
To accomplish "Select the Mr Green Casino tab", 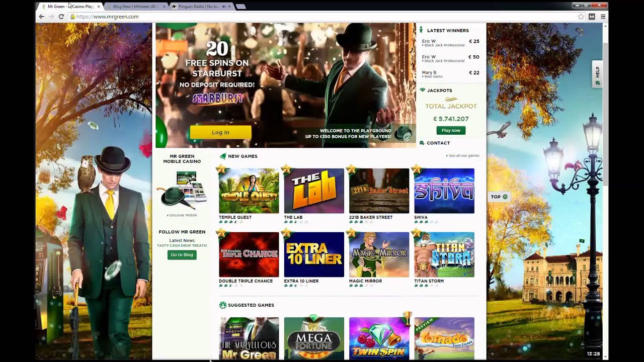I will 70,7.
